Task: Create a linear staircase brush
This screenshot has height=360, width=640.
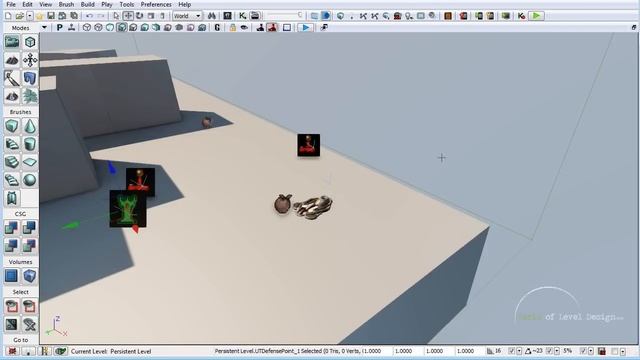Action: [x=12, y=162]
